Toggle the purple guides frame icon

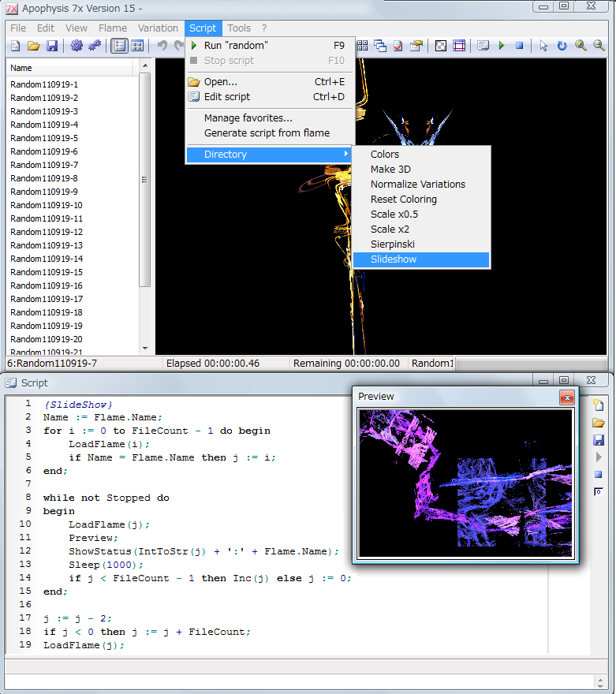coord(459,46)
